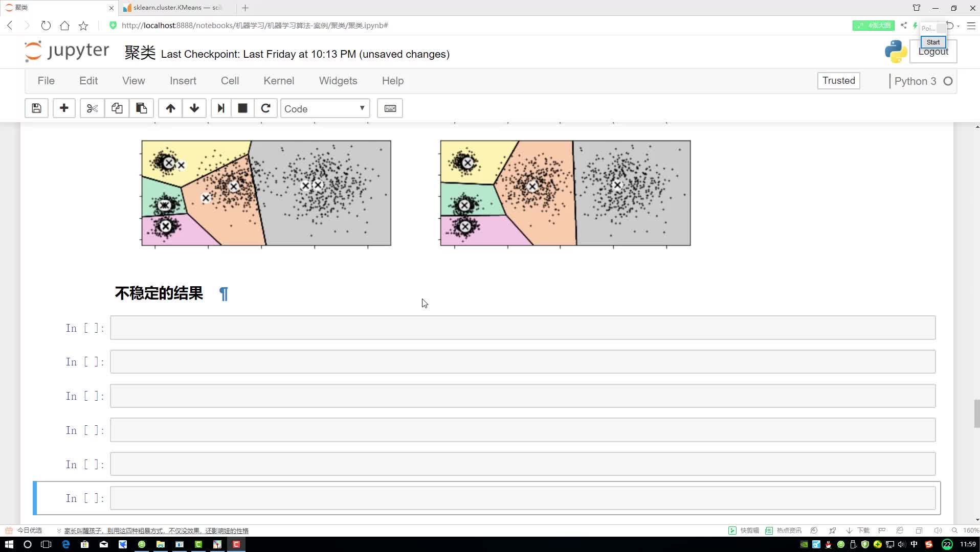This screenshot has width=980, height=552.
Task: Run the current cell button
Action: coord(221,108)
